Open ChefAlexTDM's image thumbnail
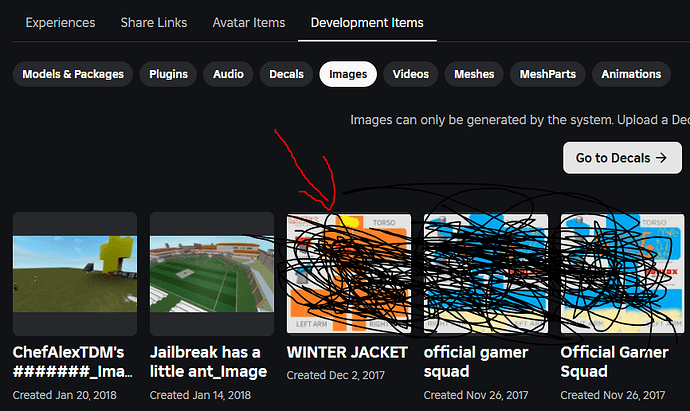Screen dimensions: 690x411 point(75,274)
